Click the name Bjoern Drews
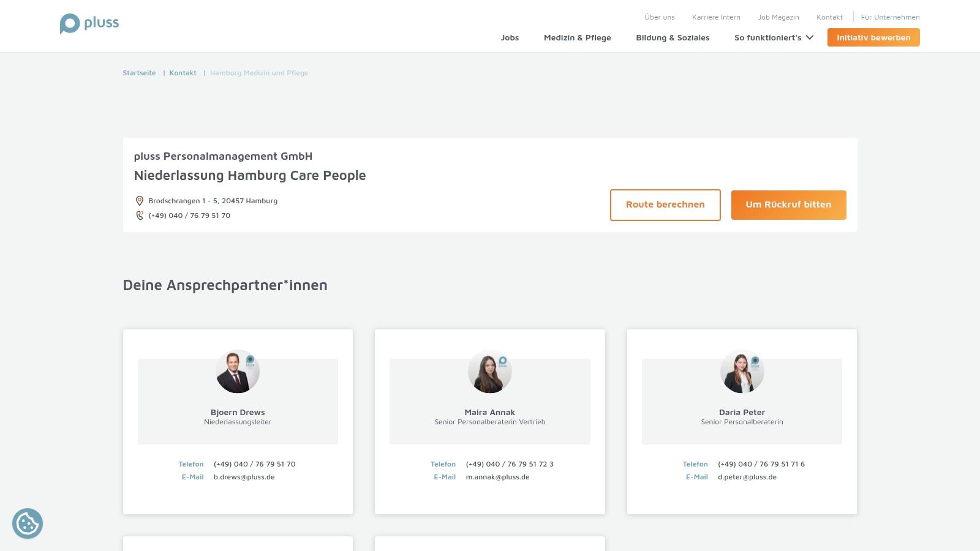Viewport: 980px width, 551px height. (x=238, y=412)
